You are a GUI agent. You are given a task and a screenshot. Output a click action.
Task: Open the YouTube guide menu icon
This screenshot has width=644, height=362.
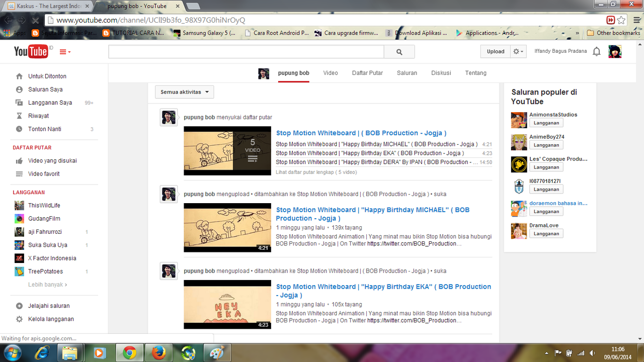pyautogui.click(x=65, y=52)
